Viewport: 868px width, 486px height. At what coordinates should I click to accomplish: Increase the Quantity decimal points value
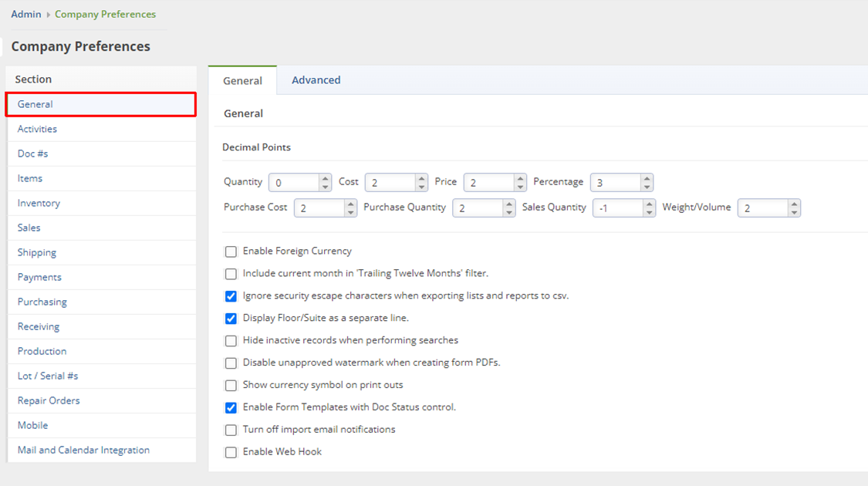tap(325, 178)
